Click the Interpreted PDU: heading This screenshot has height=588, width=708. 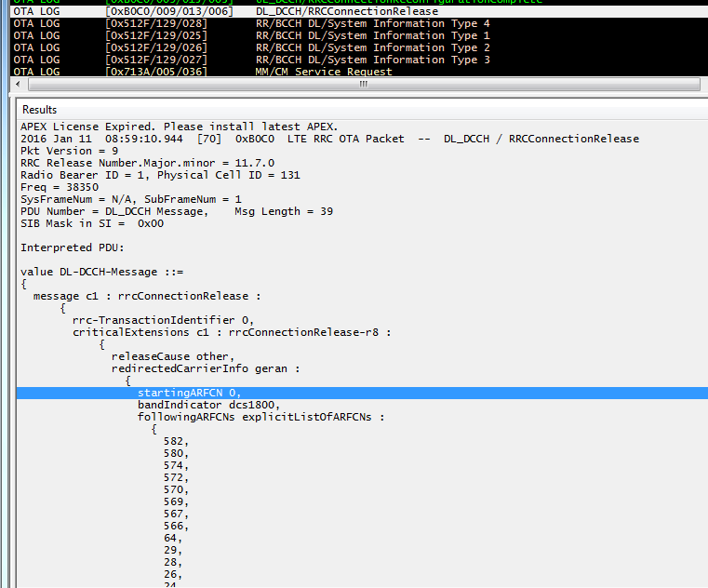click(73, 247)
